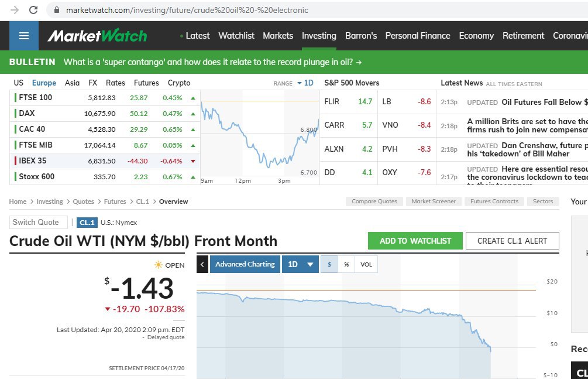This screenshot has width=588, height=379.
Task: Go to CL.1 breadcrumb
Action: pyautogui.click(x=143, y=202)
